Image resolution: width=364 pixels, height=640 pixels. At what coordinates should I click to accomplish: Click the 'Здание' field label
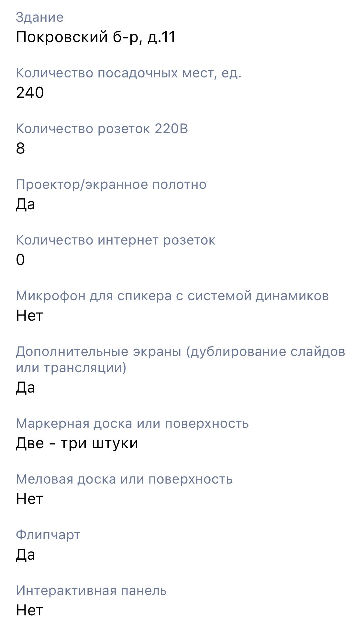pos(39,17)
